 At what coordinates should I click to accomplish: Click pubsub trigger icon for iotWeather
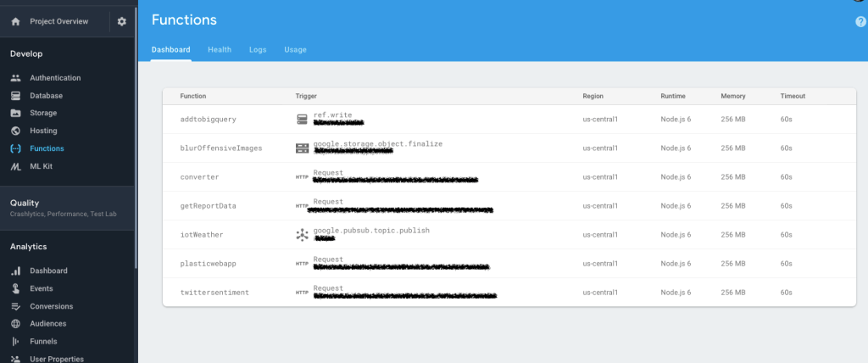(302, 235)
